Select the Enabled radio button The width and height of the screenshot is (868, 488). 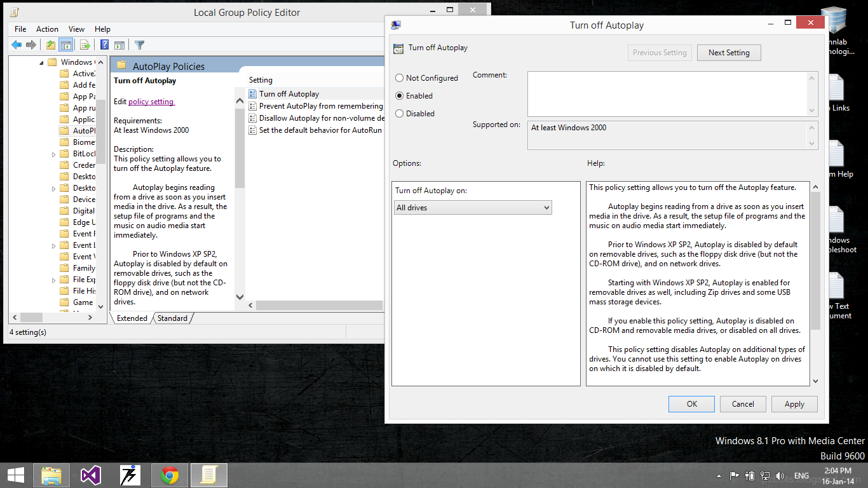(399, 96)
